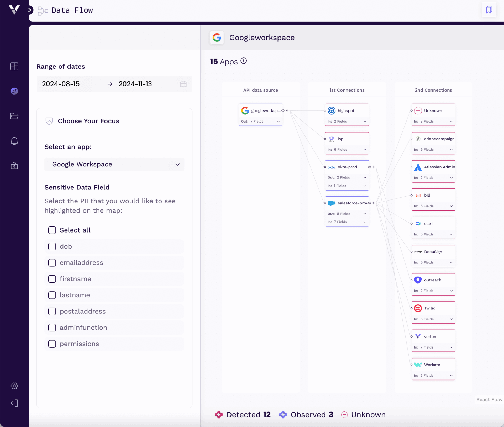The width and height of the screenshot is (504, 427).
Task: Select the Workato node icon
Action: click(x=418, y=365)
